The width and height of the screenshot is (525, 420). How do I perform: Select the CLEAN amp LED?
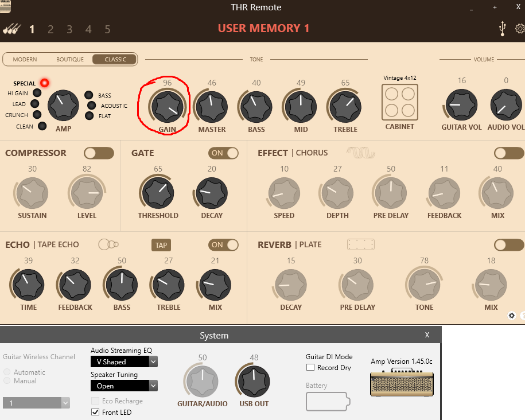click(x=42, y=126)
